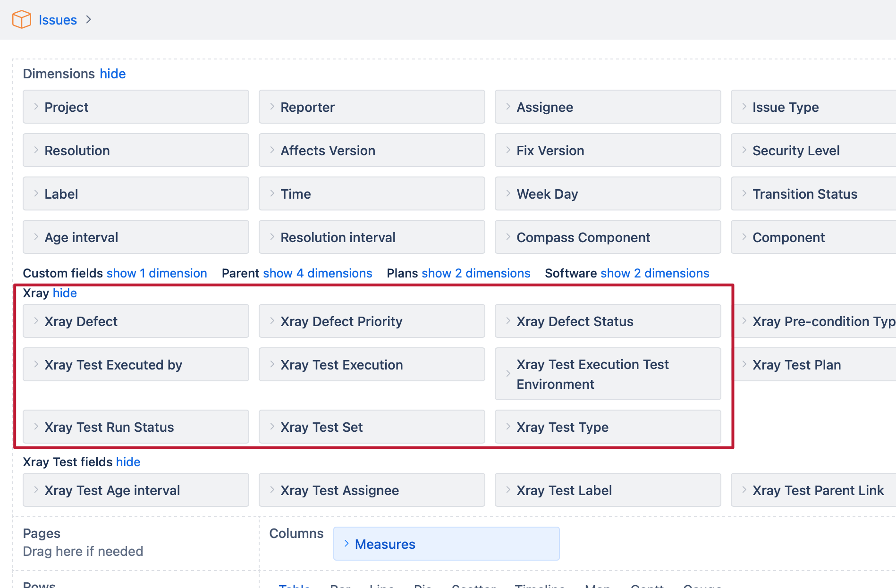Click the orange cube Issues icon

(x=21, y=20)
